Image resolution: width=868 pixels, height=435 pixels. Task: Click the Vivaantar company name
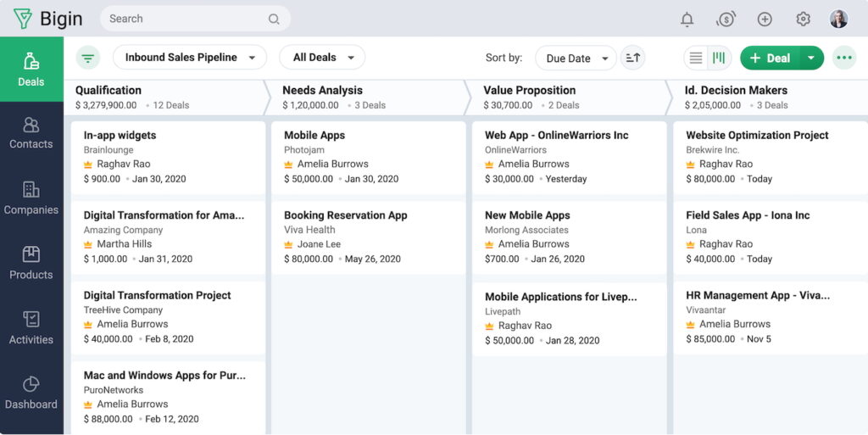706,310
